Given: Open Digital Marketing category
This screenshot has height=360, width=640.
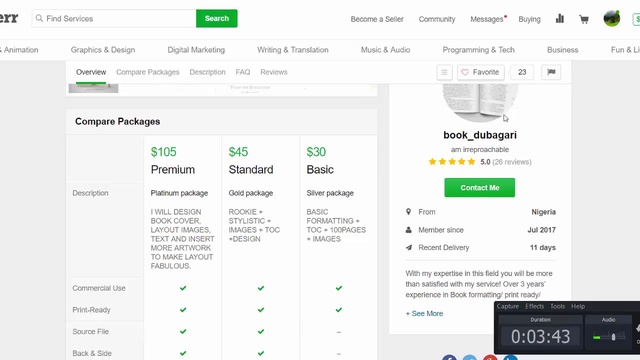Looking at the screenshot, I should (196, 50).
